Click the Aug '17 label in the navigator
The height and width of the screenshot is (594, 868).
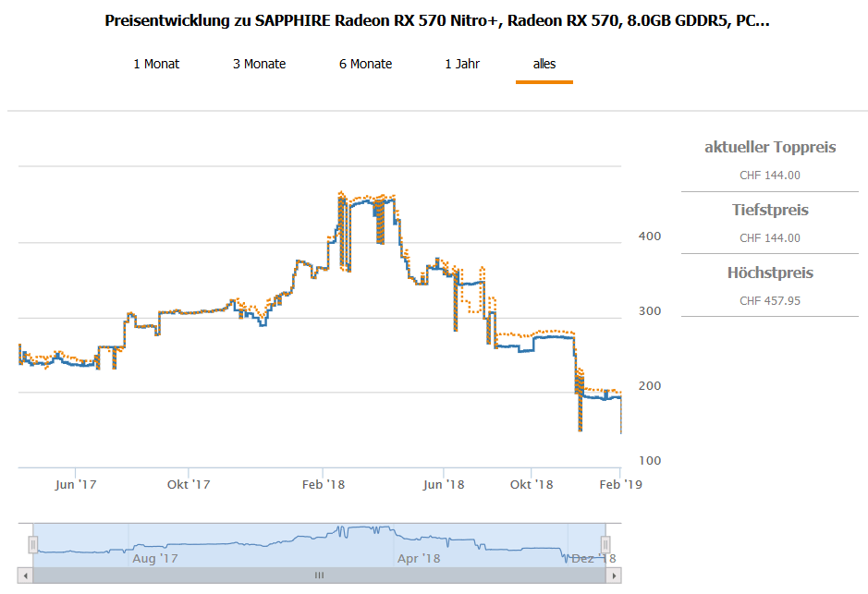pyautogui.click(x=155, y=559)
